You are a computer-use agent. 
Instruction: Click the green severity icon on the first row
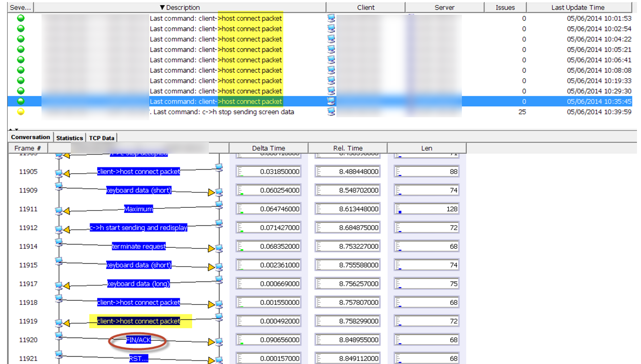coord(20,18)
